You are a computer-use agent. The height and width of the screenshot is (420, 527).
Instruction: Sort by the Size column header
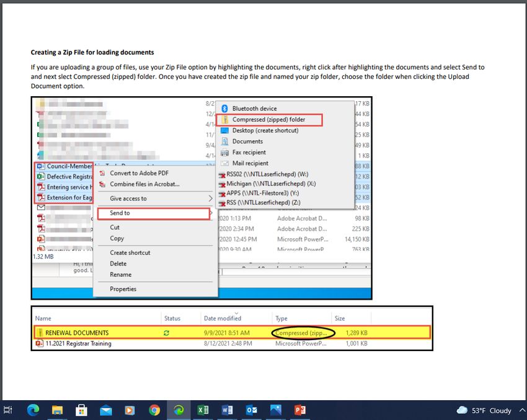tap(340, 318)
